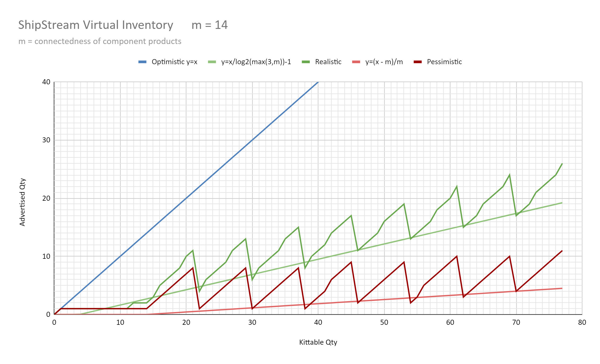Select the 'y=x/log2(max(3,m))-1' legend label

tap(256, 62)
